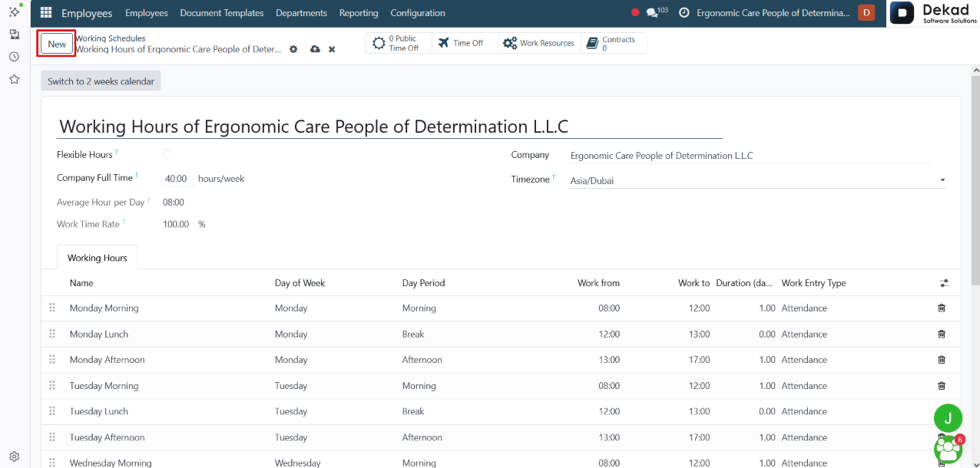This screenshot has height=468, width=980.
Task: Click the Work Entry Type column header
Action: pos(813,283)
